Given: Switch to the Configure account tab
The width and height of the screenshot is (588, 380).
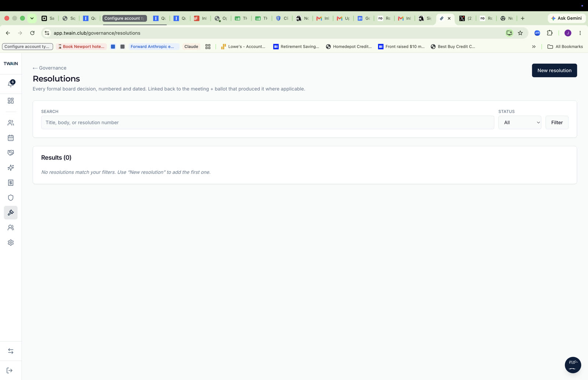Looking at the screenshot, I should [x=125, y=18].
